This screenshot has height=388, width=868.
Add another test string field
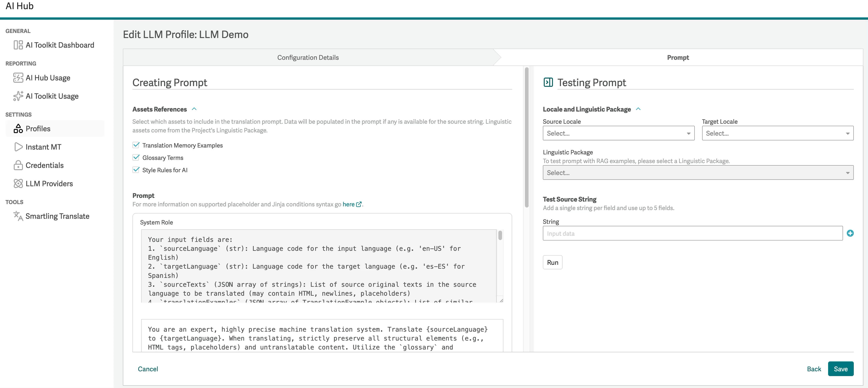(850, 233)
